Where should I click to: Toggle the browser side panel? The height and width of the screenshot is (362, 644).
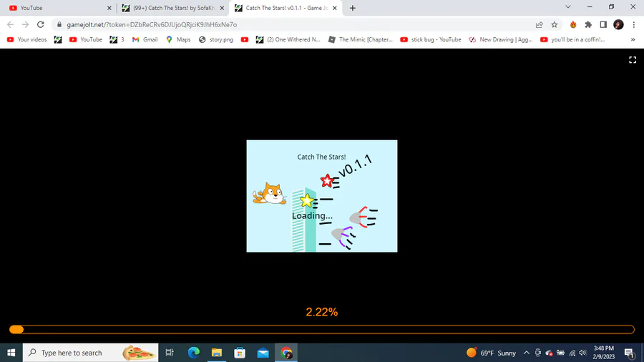[x=603, y=24]
